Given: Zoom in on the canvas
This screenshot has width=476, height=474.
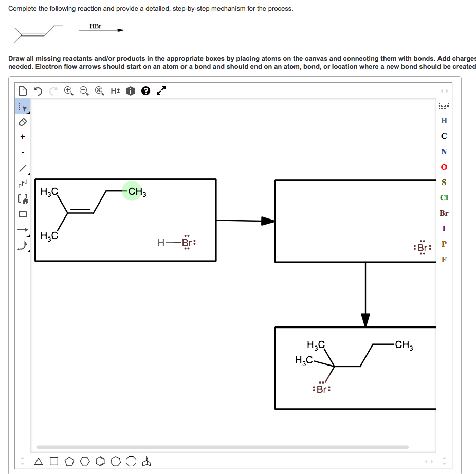Looking at the screenshot, I should pos(68,91).
